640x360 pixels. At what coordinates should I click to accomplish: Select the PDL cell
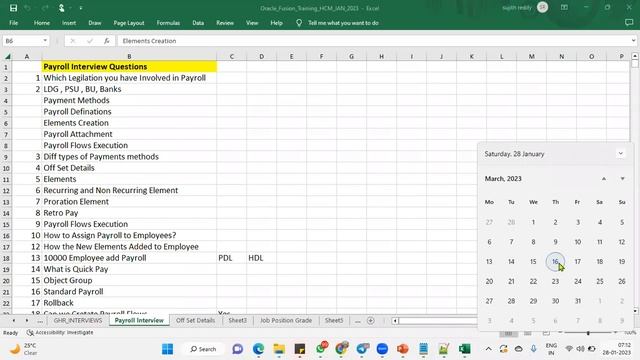tap(231, 258)
